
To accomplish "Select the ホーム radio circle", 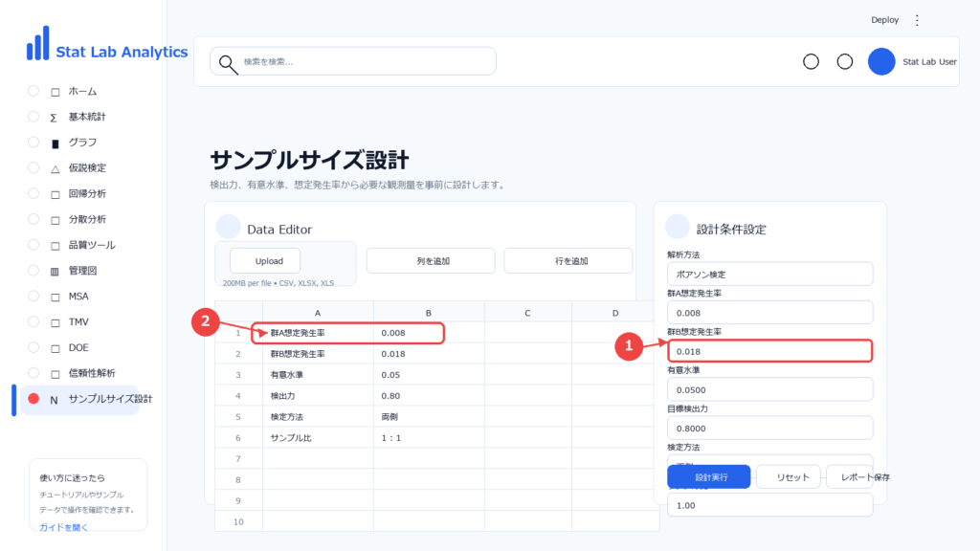I will tap(33, 91).
